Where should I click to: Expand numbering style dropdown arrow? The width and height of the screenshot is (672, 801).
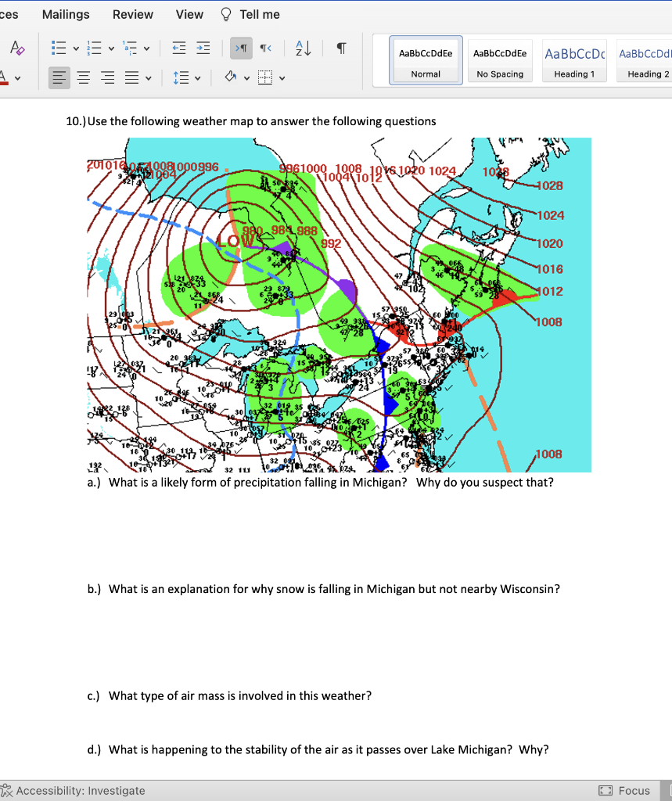(111, 48)
